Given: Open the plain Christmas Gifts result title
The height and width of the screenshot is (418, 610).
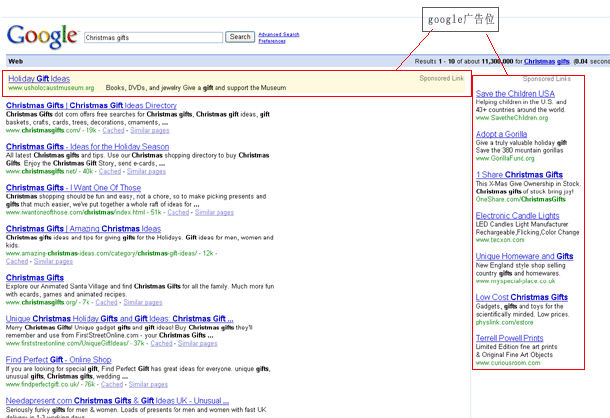Looking at the screenshot, I should coord(35,278).
